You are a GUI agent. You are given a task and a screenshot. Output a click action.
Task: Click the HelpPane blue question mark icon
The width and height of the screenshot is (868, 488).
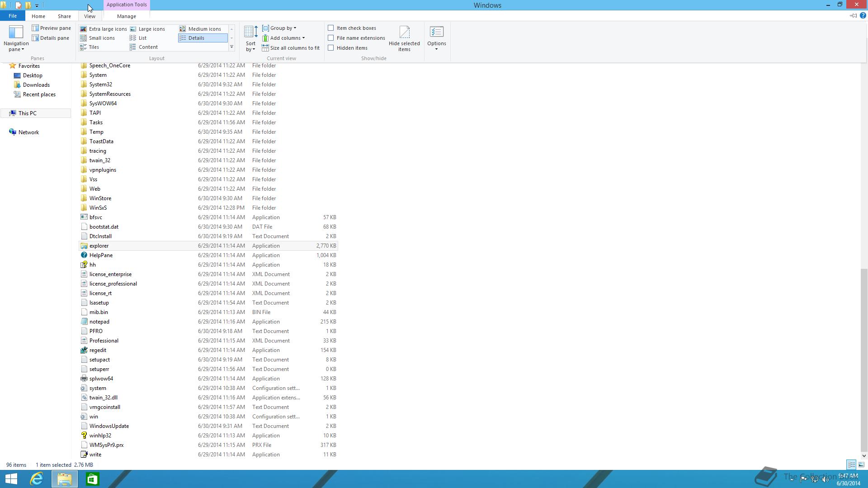pyautogui.click(x=84, y=255)
